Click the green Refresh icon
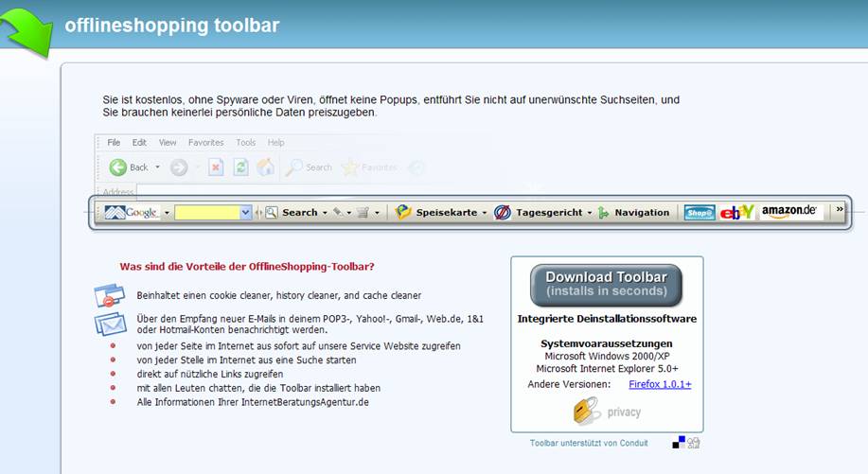This screenshot has width=868, height=474. pyautogui.click(x=240, y=167)
